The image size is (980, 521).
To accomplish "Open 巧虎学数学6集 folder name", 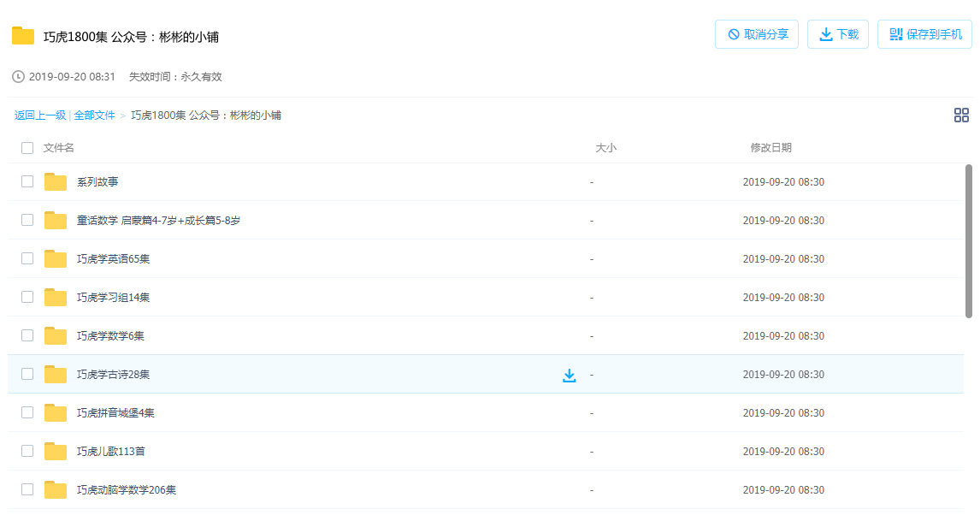I will tap(110, 336).
